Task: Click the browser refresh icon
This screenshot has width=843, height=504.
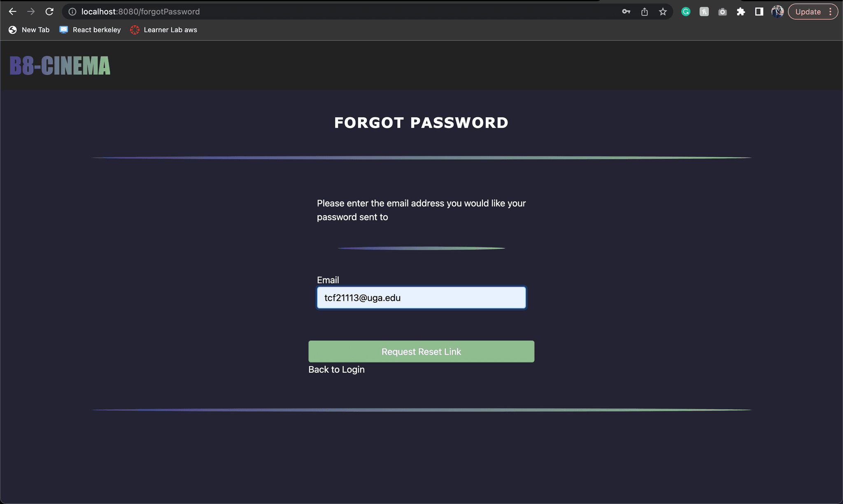Action: pyautogui.click(x=50, y=12)
